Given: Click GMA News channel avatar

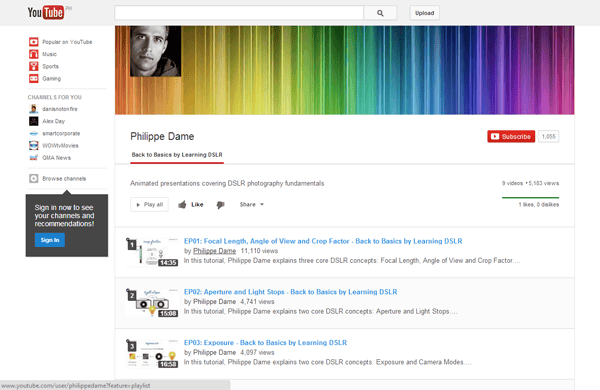Looking at the screenshot, I should coord(34,158).
